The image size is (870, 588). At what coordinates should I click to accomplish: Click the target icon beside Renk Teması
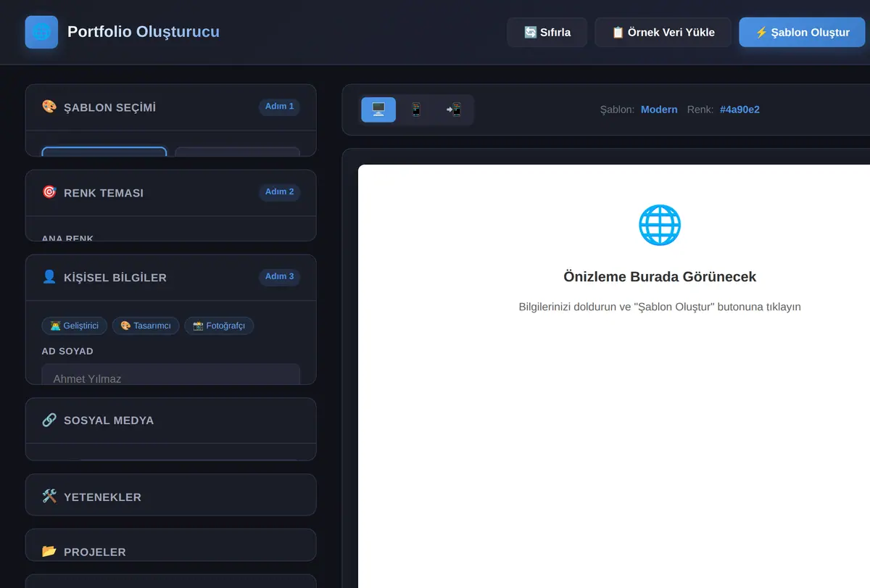49,192
